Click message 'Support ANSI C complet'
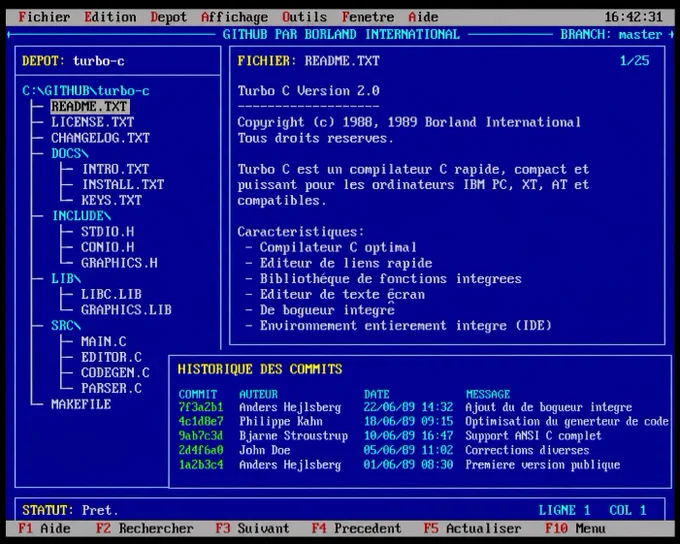Viewport: 680px width, 544px height. click(x=533, y=436)
